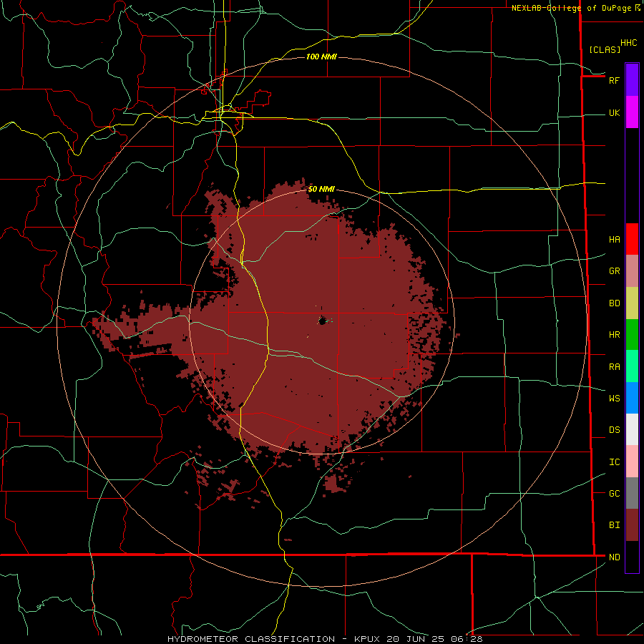
Task: Click the 'BD' legend label
Action: pyautogui.click(x=614, y=303)
